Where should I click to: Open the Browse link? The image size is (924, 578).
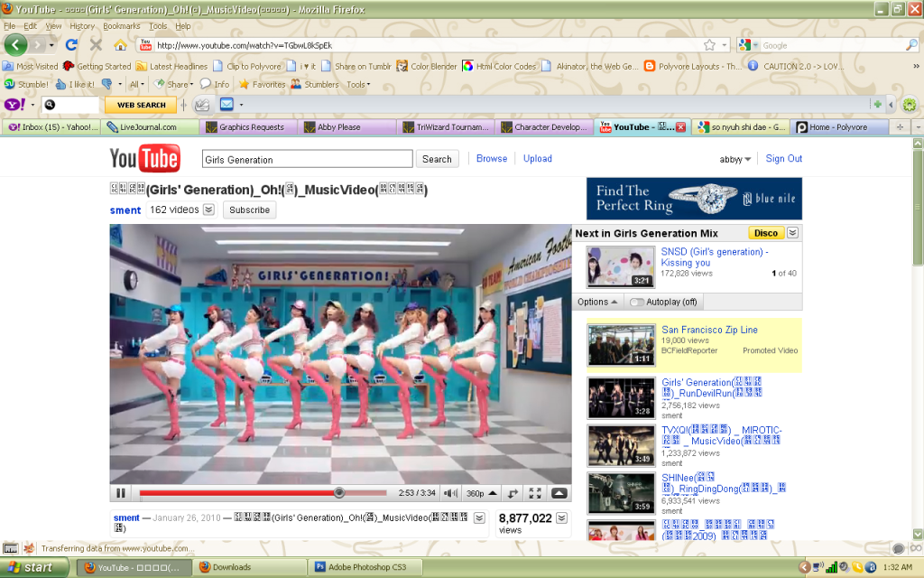(x=492, y=159)
